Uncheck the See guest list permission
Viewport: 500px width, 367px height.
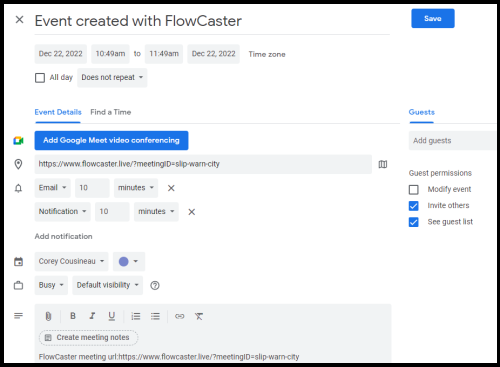click(x=414, y=222)
